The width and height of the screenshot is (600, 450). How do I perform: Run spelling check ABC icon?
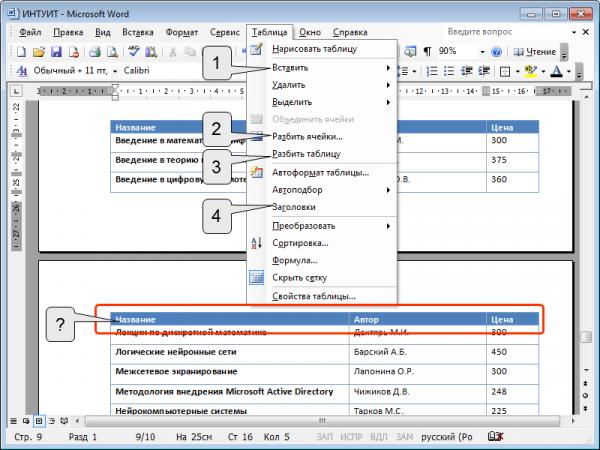(x=134, y=52)
